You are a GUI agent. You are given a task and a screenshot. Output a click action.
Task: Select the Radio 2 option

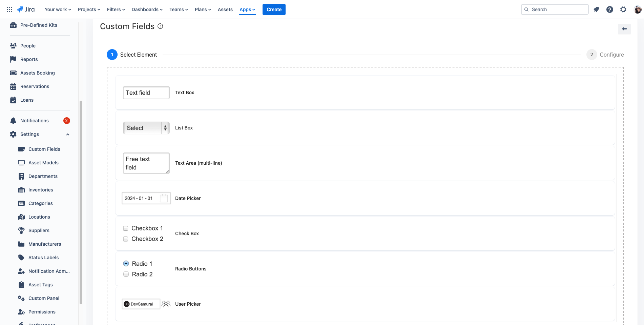click(x=126, y=274)
